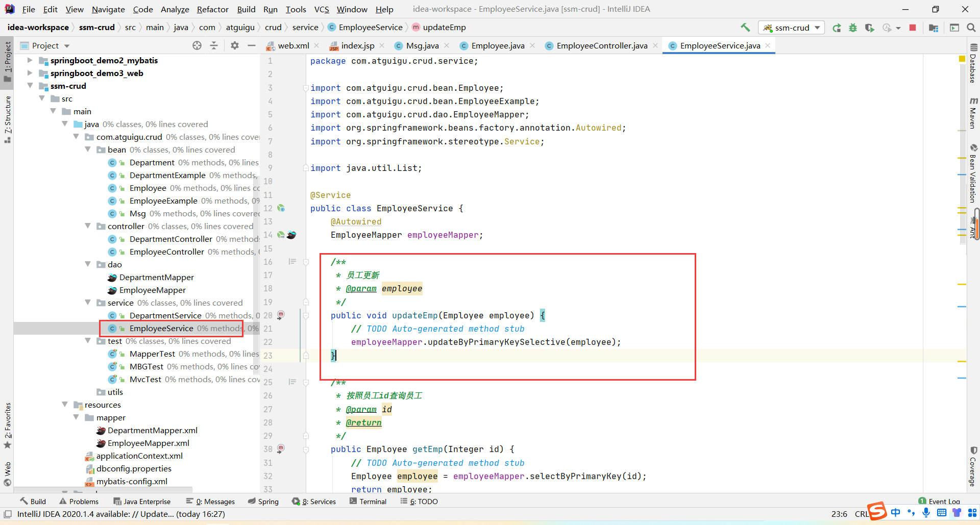Viewport: 980px width, 525px height.
Task: Click the method gutter icon on line 20
Action: [281, 315]
